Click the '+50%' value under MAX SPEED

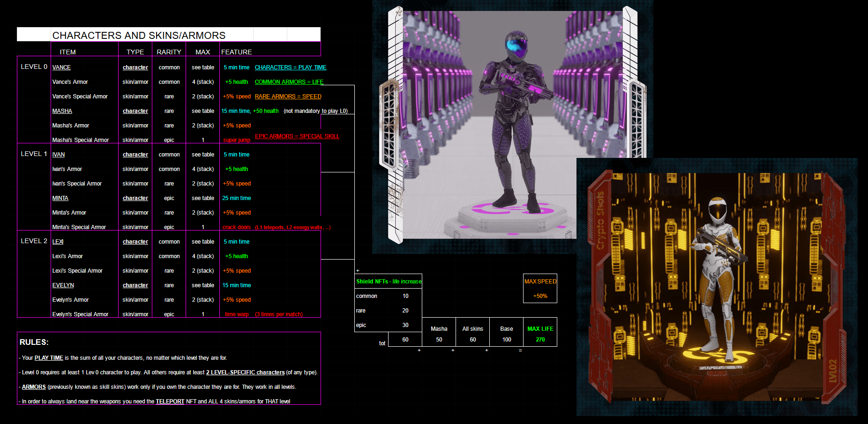coord(540,296)
